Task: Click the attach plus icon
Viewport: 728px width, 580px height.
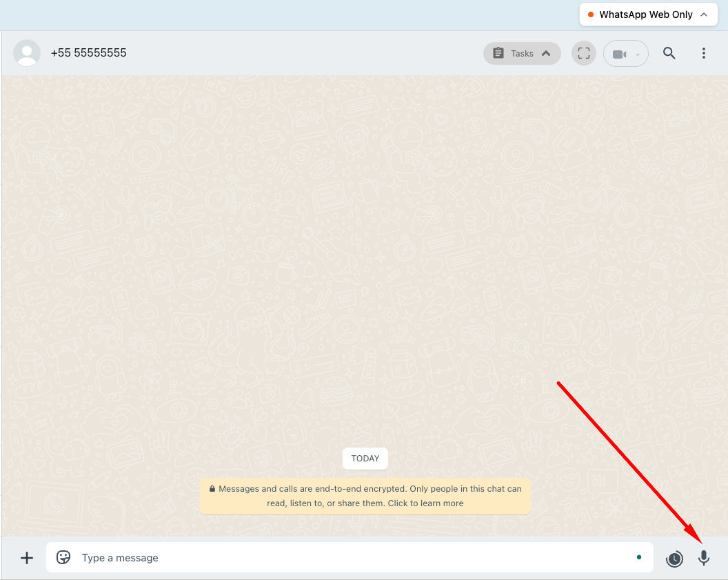Action: point(26,558)
